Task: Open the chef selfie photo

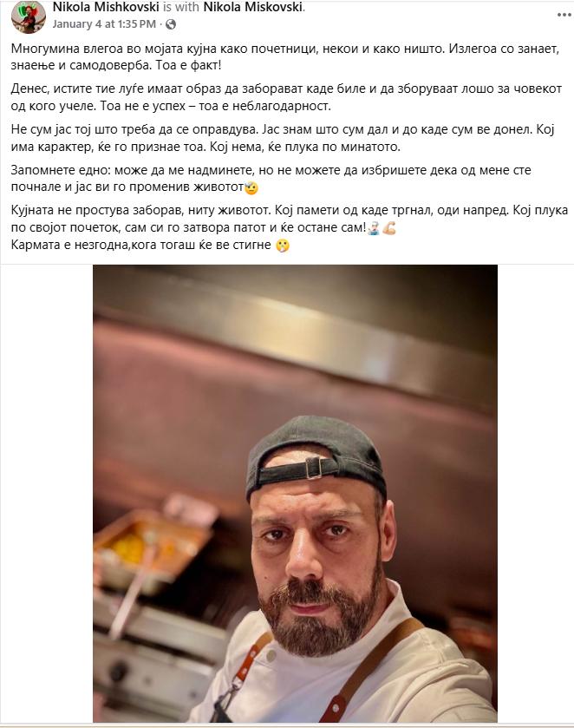Action: tap(295, 493)
